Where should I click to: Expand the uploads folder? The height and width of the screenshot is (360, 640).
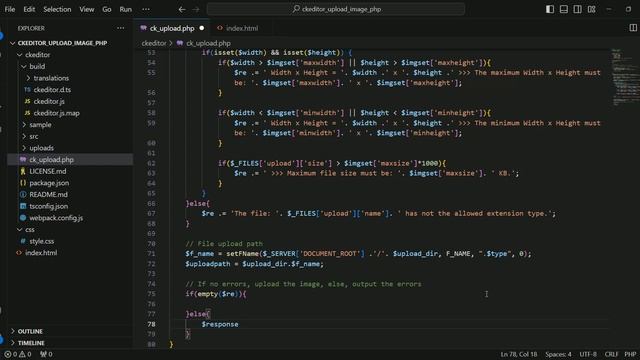pos(42,148)
